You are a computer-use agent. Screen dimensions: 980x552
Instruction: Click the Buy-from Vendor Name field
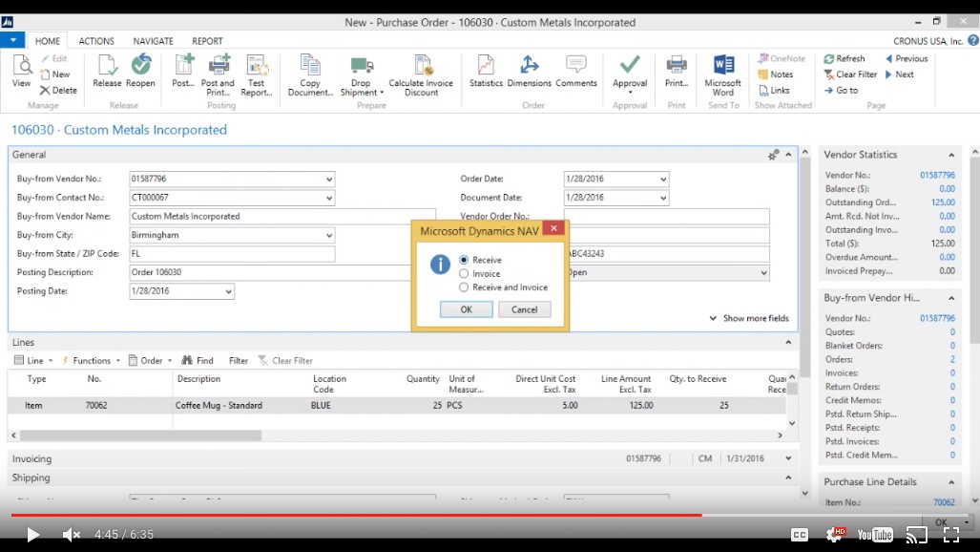pos(281,216)
